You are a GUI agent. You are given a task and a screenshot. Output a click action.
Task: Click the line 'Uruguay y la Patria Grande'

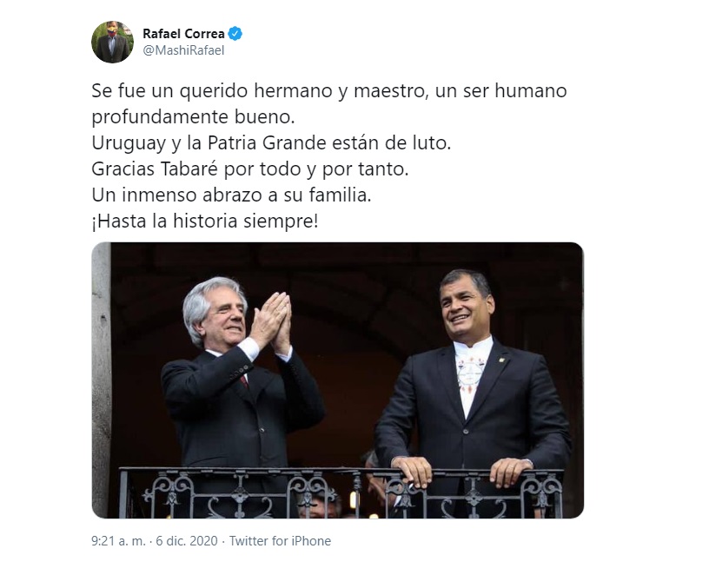271,142
